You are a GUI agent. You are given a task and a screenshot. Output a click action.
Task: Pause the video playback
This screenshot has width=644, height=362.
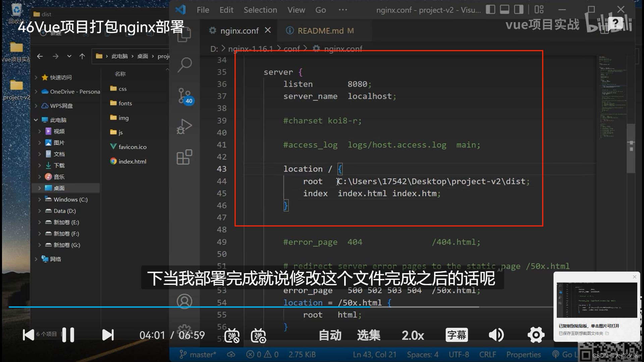(x=68, y=335)
